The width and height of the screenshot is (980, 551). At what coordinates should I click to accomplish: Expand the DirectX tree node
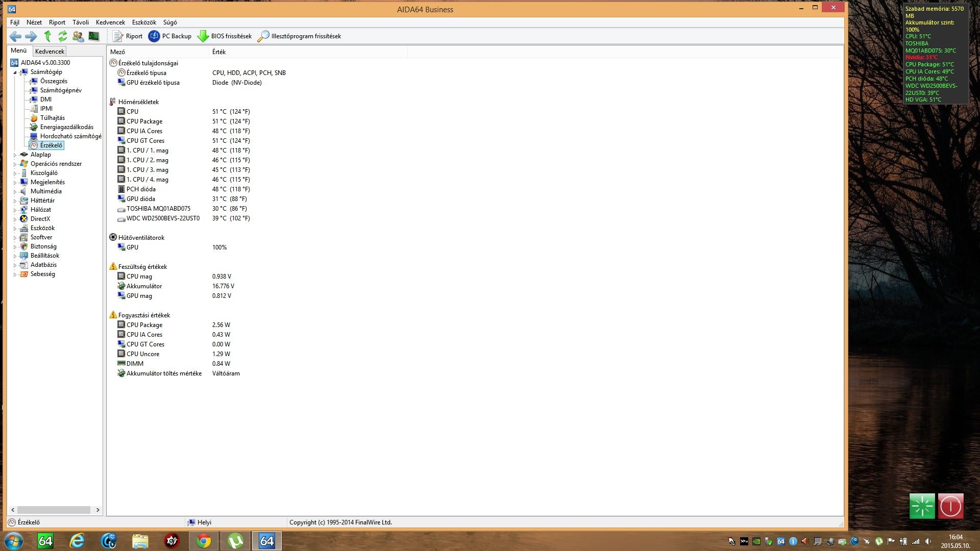pos(15,219)
